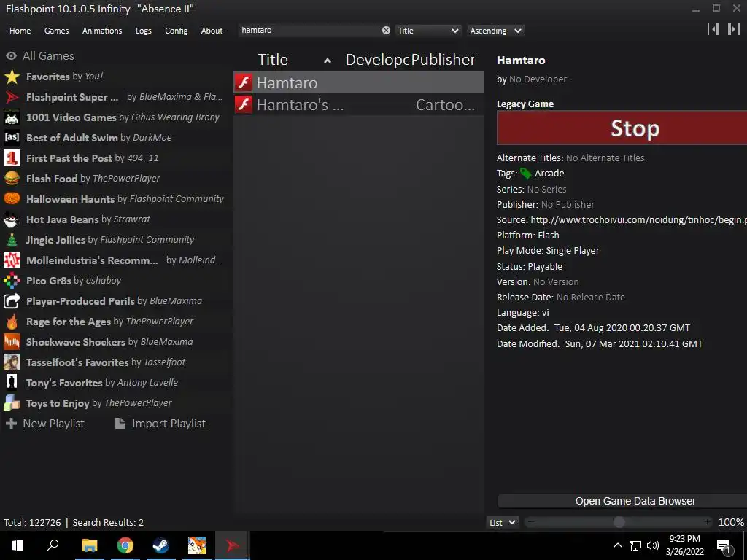
Task: Open Best of Adult Swim [as] icon
Action: (x=12, y=138)
